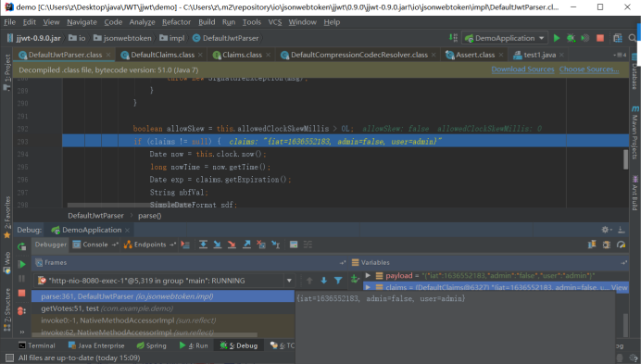The height and width of the screenshot is (364, 641).
Task: Click Run to Cursor icon in debugger
Action: (276, 245)
